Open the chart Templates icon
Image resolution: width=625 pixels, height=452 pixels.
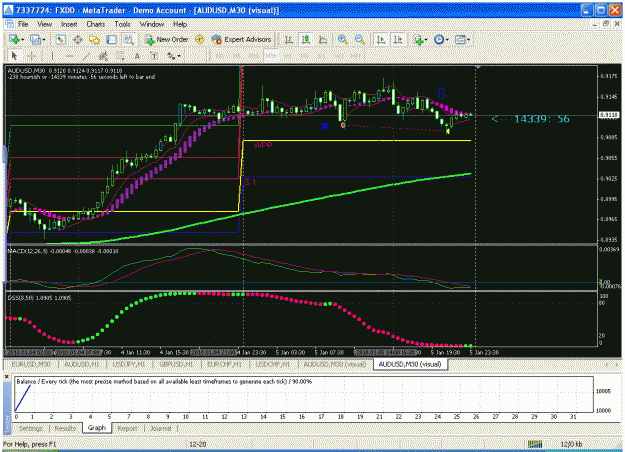tap(460, 39)
